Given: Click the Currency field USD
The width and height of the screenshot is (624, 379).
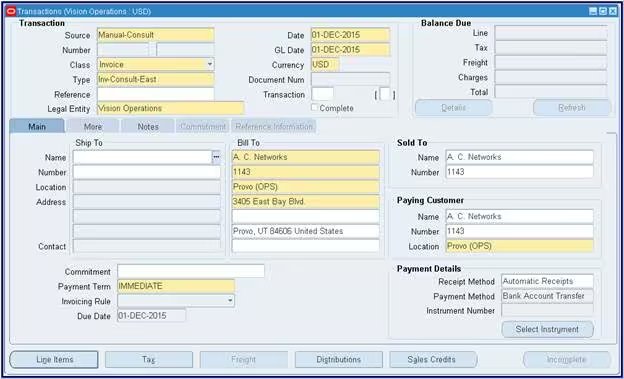Looking at the screenshot, I should (x=325, y=64).
